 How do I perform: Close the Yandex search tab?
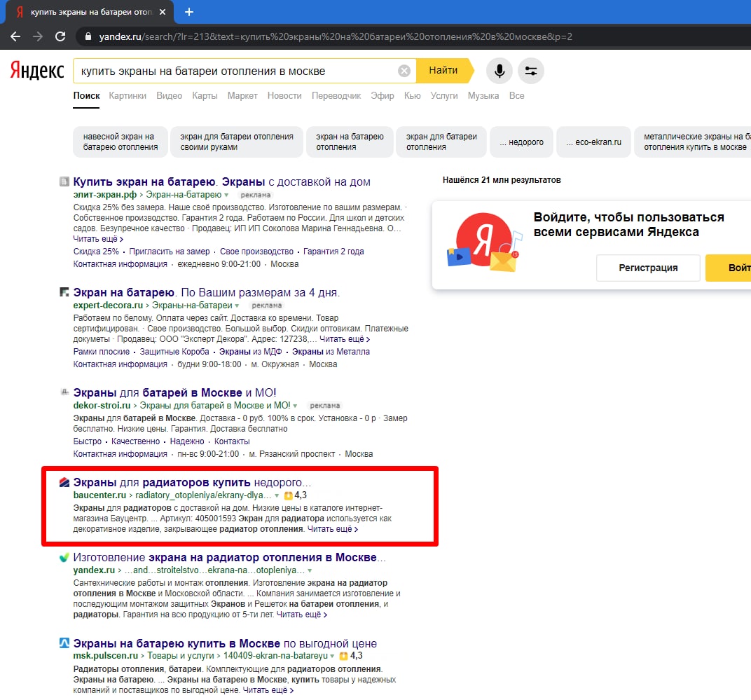(163, 12)
